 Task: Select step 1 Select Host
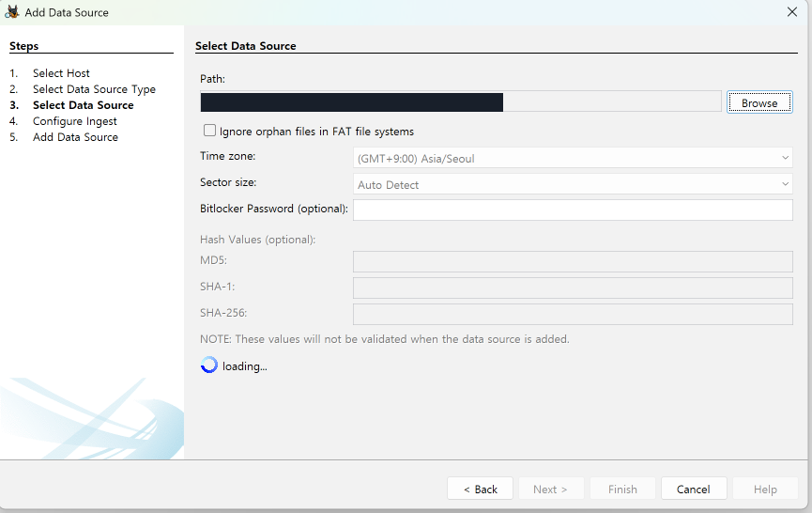(61, 73)
